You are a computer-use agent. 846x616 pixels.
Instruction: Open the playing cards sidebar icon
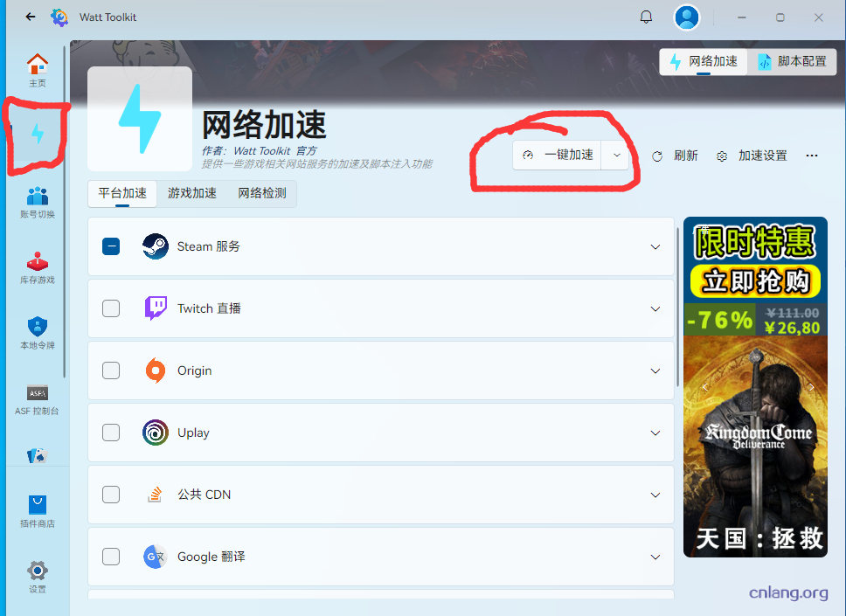click(x=38, y=456)
